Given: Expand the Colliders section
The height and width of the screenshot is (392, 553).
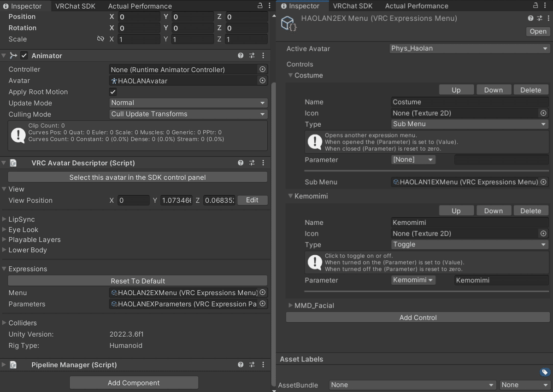Looking at the screenshot, I should pos(5,323).
